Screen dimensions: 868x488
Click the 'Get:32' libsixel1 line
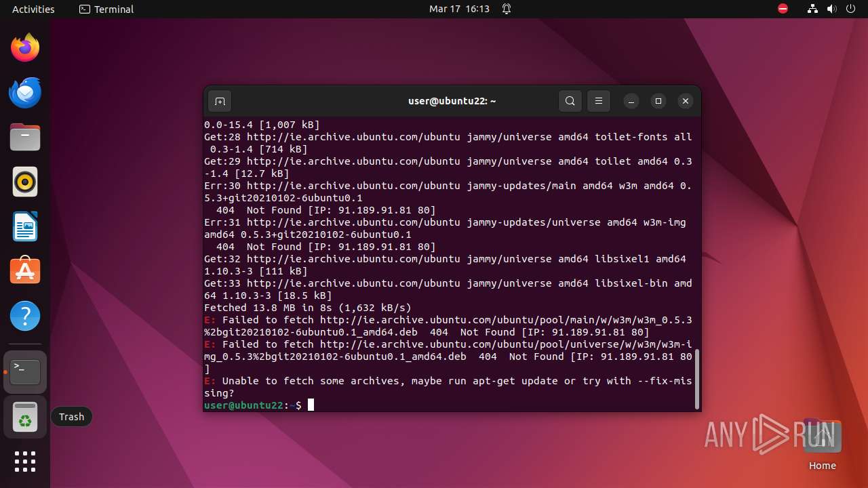(x=445, y=265)
